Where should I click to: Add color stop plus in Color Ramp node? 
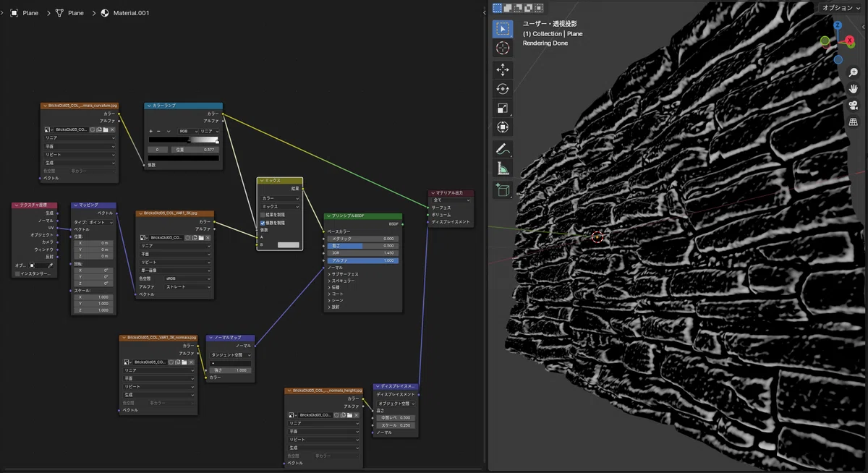(150, 131)
